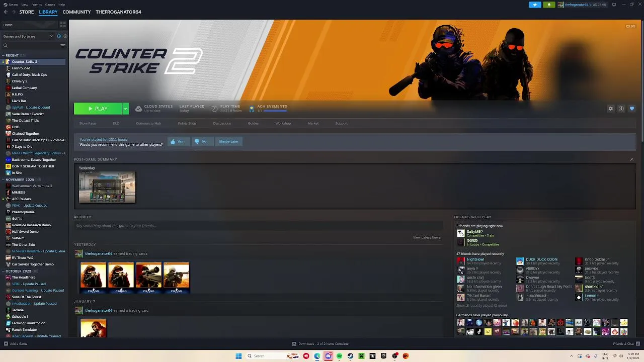The height and width of the screenshot is (362, 644).
Task: Open the Points Shop link
Action: click(x=187, y=123)
